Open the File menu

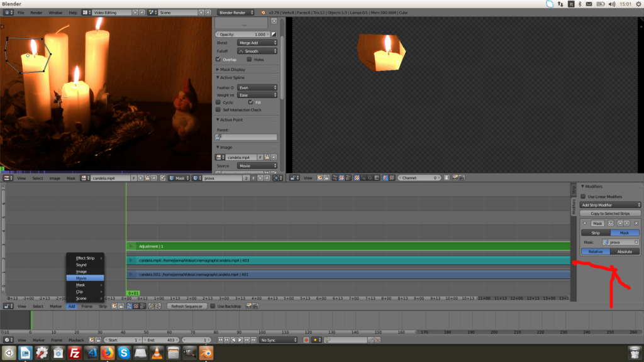(21, 13)
